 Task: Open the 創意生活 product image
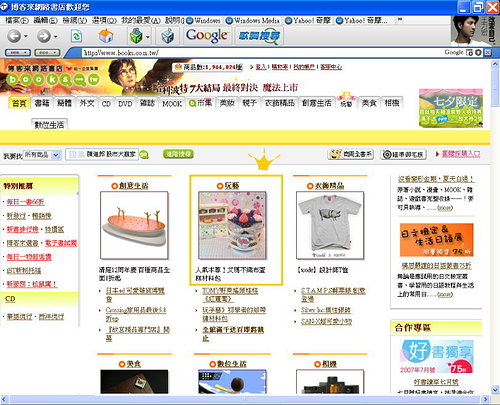tap(134, 225)
